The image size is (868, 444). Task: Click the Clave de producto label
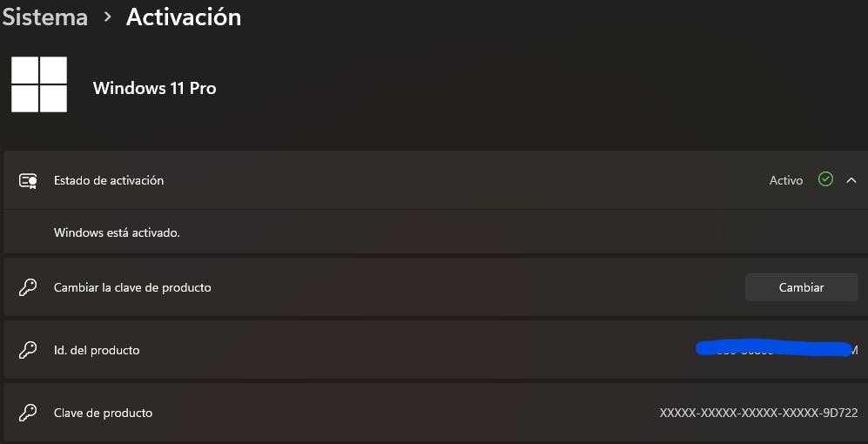point(103,413)
